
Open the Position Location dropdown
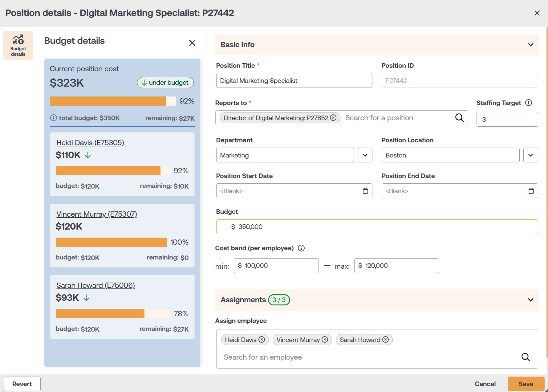[530, 155]
